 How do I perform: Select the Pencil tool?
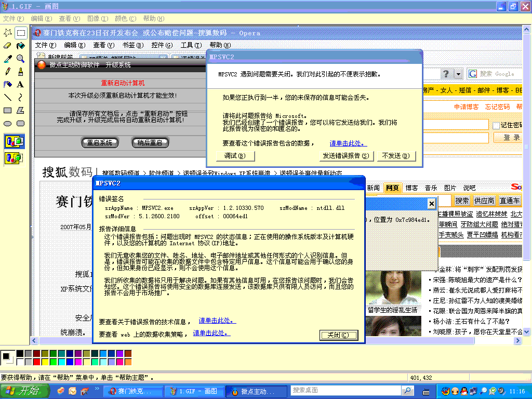8,72
